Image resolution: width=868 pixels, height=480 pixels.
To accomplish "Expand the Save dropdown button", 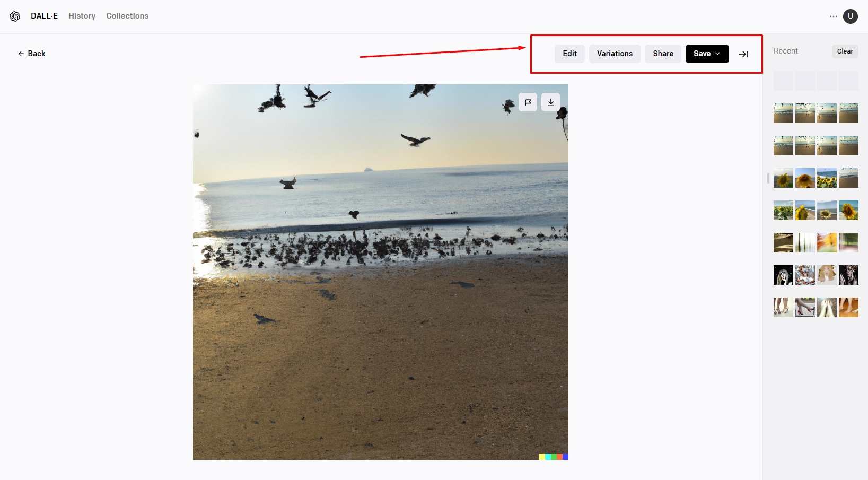I will [x=707, y=54].
